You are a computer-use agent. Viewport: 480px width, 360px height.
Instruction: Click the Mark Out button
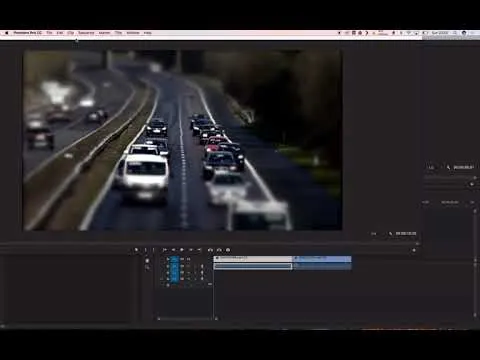(154, 250)
